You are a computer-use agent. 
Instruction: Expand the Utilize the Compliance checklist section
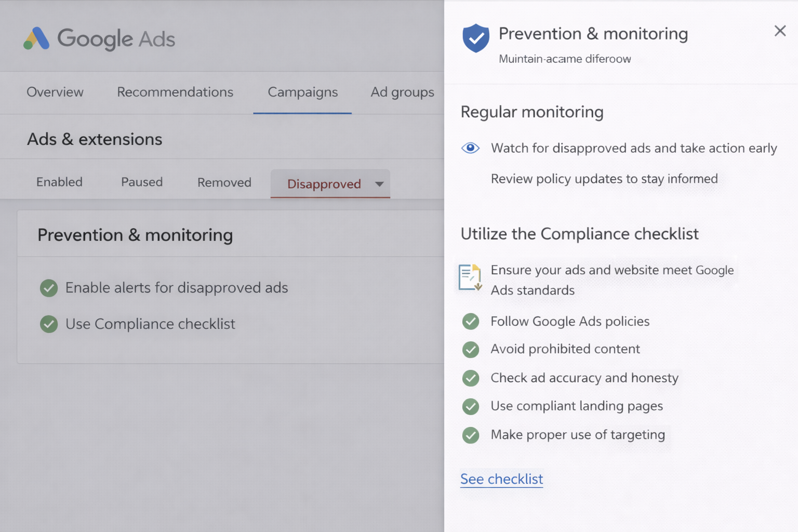(579, 234)
